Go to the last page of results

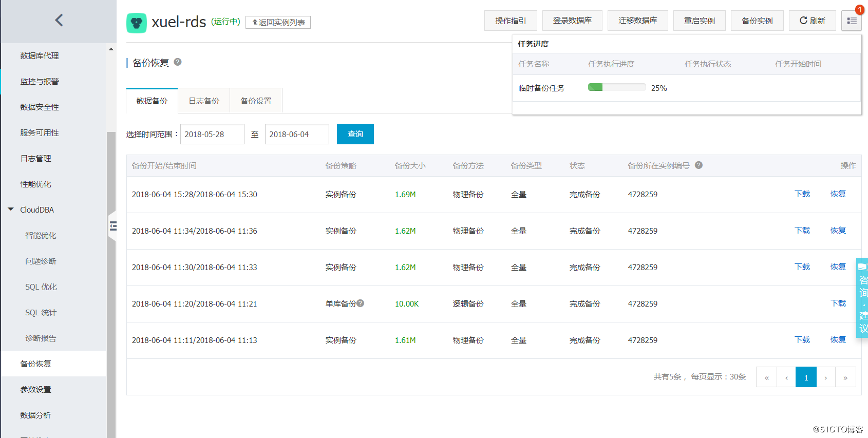[x=845, y=377]
